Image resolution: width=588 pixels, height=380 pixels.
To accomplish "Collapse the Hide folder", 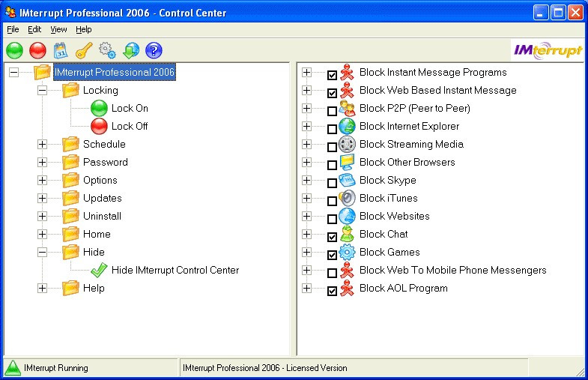I will coord(43,252).
